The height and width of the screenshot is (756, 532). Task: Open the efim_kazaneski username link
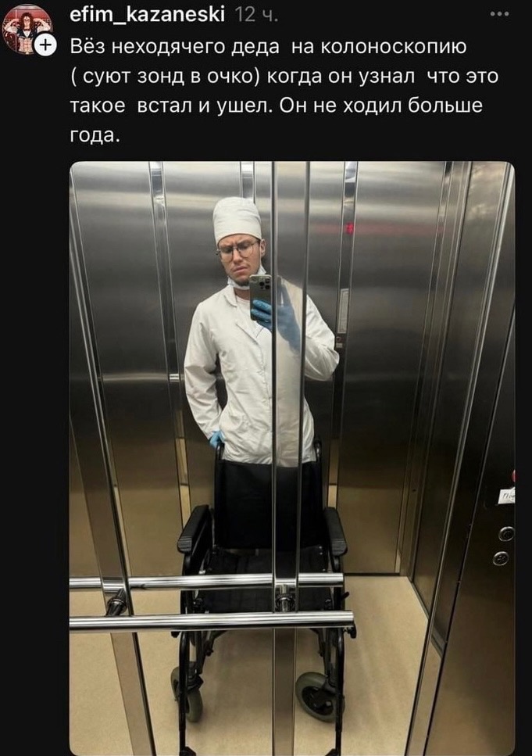point(148,16)
